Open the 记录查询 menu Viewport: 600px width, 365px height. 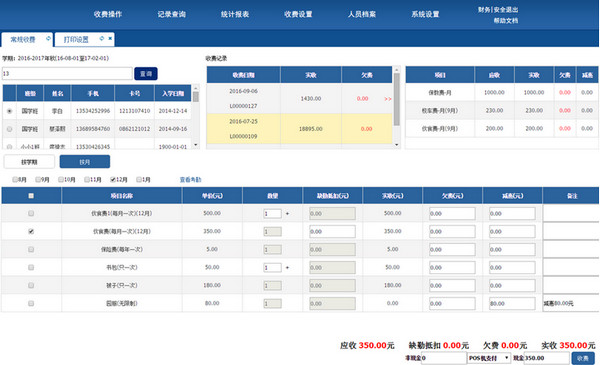(171, 14)
